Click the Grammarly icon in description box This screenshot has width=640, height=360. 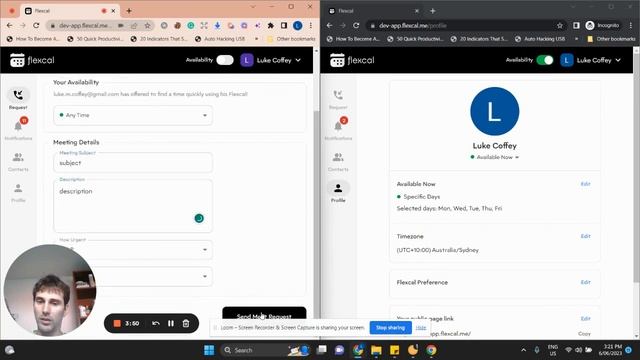(199, 218)
